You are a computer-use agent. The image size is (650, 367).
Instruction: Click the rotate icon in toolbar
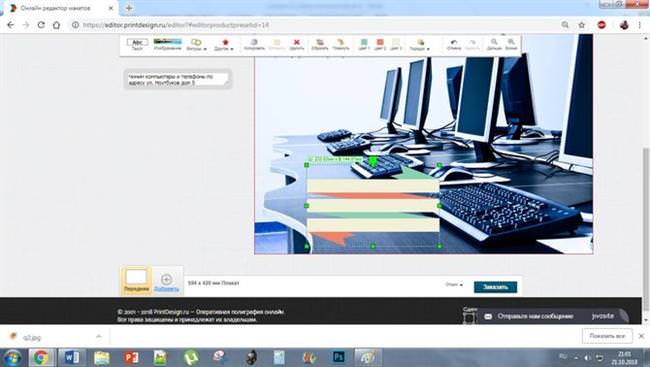tap(341, 44)
